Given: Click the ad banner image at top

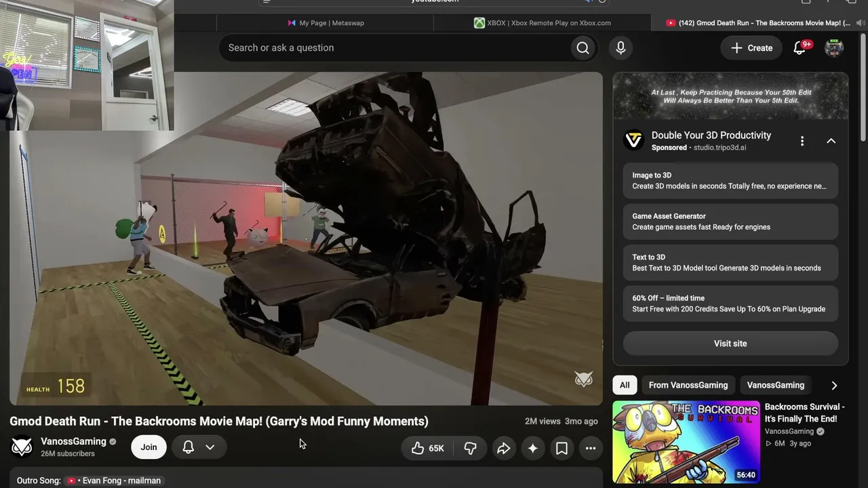Looking at the screenshot, I should point(730,96).
